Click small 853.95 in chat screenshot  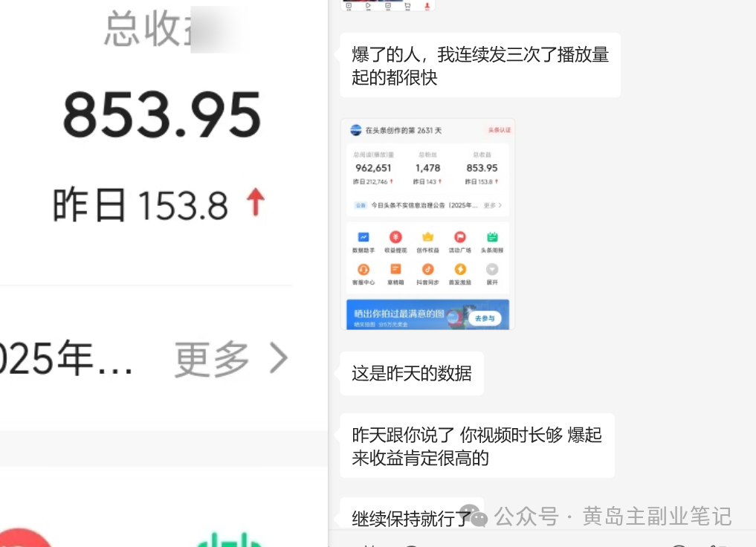[x=482, y=168]
